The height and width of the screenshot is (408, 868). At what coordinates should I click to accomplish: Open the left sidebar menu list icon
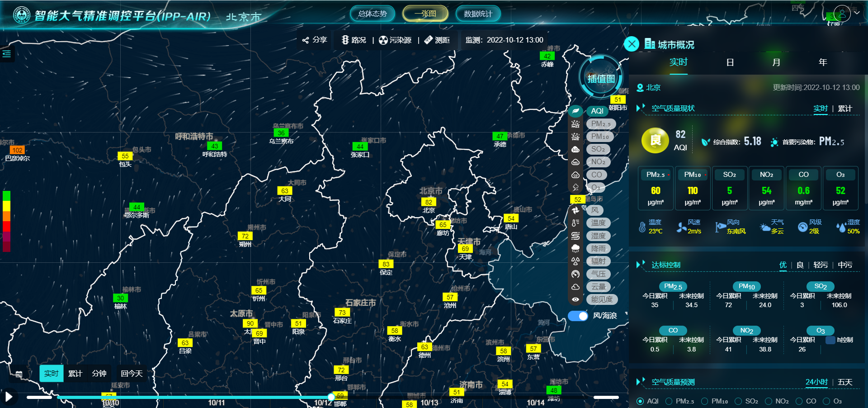point(7,54)
